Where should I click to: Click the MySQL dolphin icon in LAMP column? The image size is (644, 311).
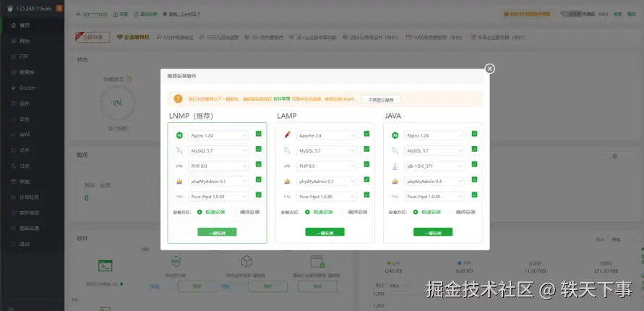click(x=287, y=150)
